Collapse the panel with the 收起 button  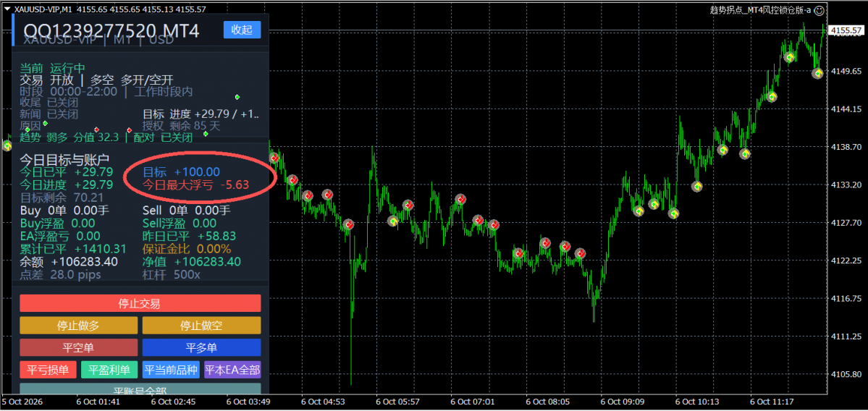[242, 30]
